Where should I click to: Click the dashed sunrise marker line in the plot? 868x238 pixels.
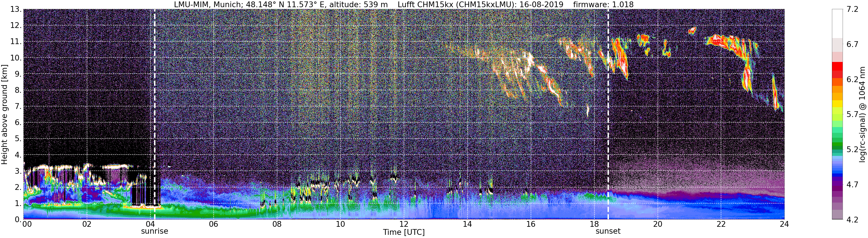pyautogui.click(x=154, y=114)
